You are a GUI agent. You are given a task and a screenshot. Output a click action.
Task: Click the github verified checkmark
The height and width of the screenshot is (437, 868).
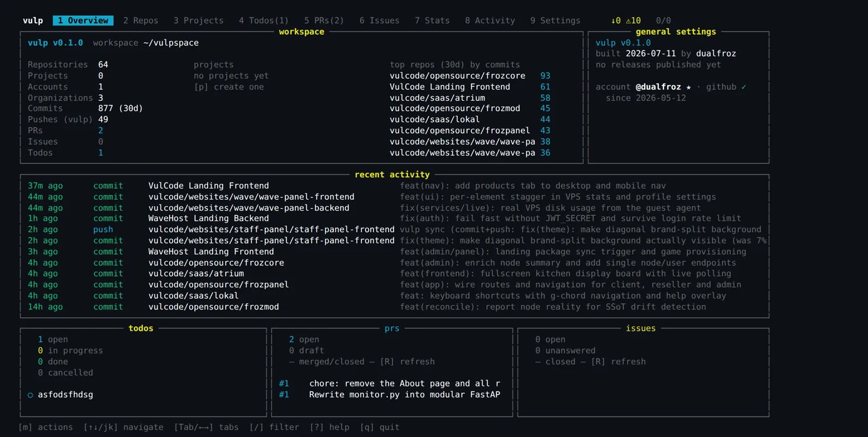click(x=744, y=87)
